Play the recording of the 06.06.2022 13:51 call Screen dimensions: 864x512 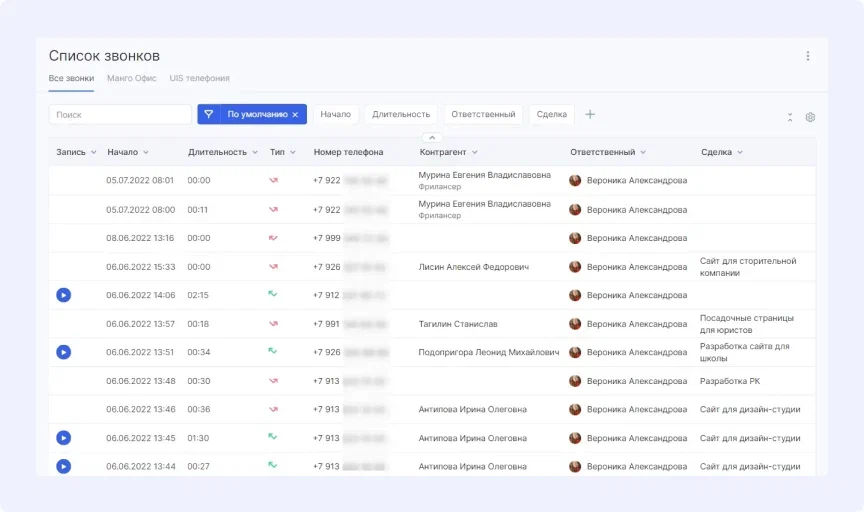63,352
